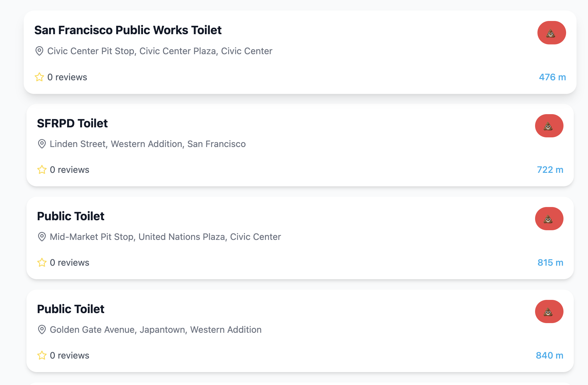
Task: Click the star icon on the Mid-Market Pit Stop card
Action: click(x=42, y=262)
